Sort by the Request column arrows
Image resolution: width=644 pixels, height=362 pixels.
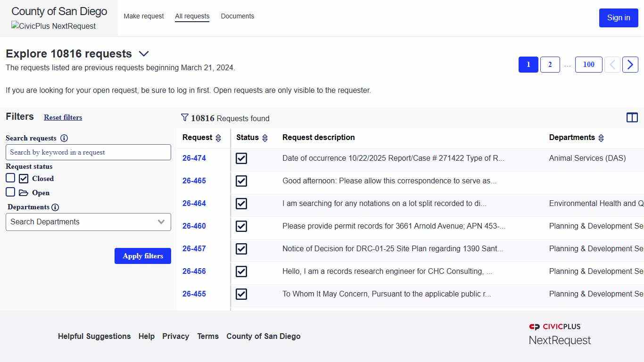(218, 138)
